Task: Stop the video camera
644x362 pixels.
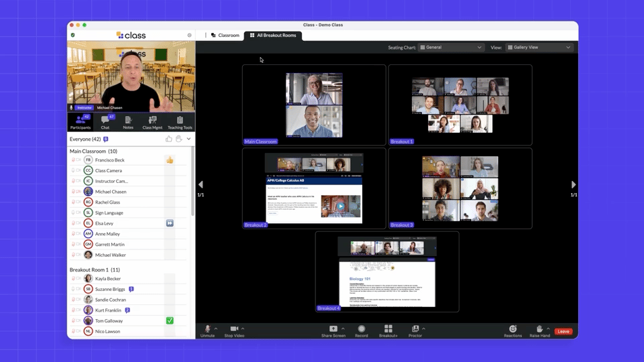Action: (x=233, y=330)
